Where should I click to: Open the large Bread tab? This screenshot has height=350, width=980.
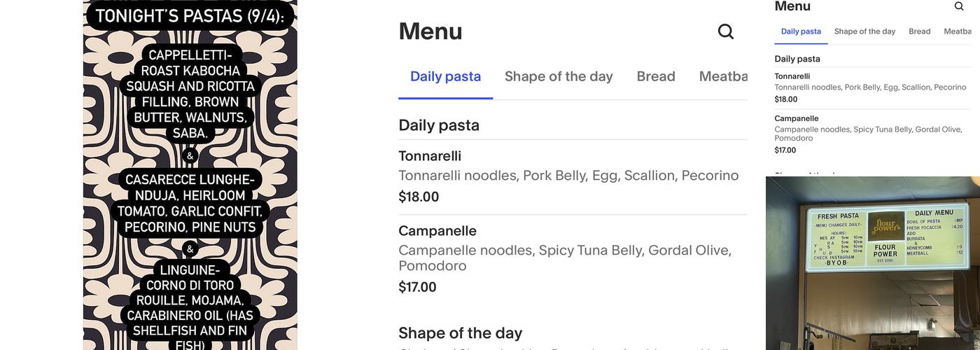(656, 76)
